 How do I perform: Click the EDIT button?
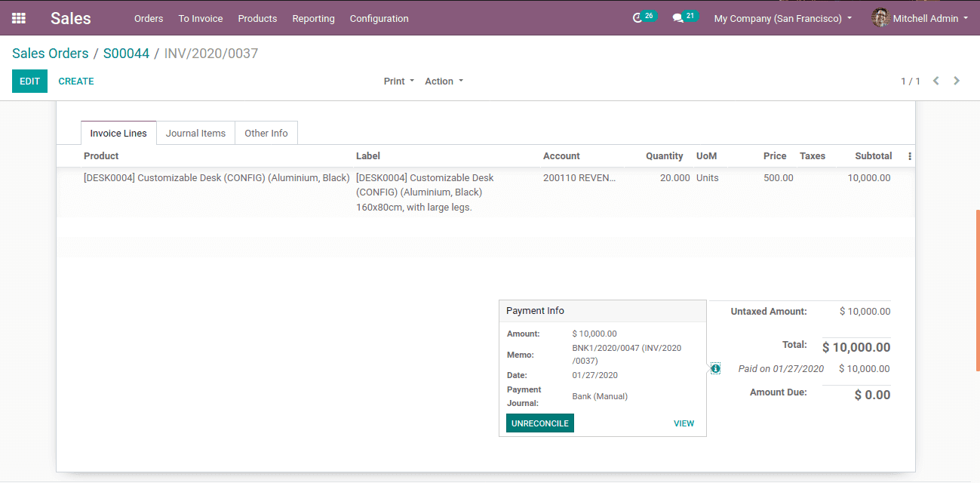coord(29,81)
